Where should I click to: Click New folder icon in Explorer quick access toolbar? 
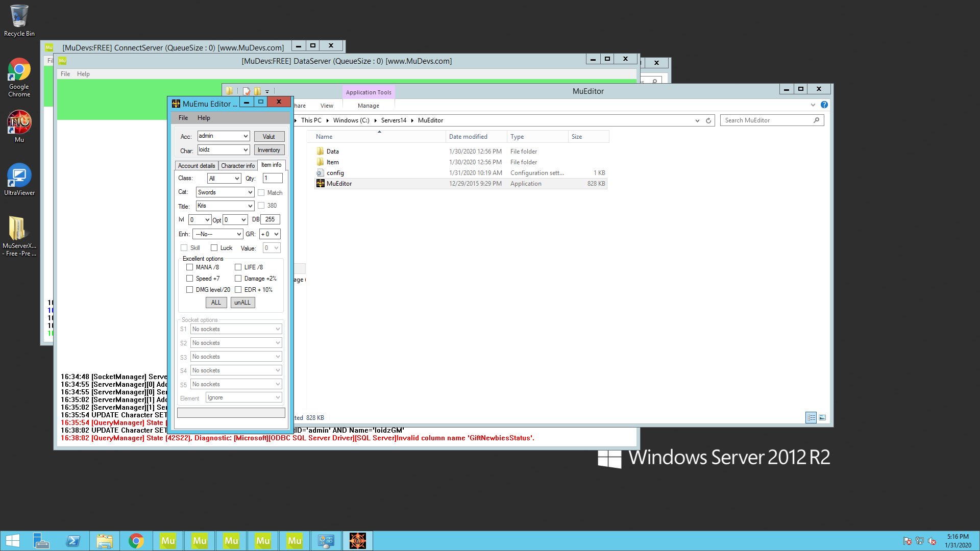257,91
